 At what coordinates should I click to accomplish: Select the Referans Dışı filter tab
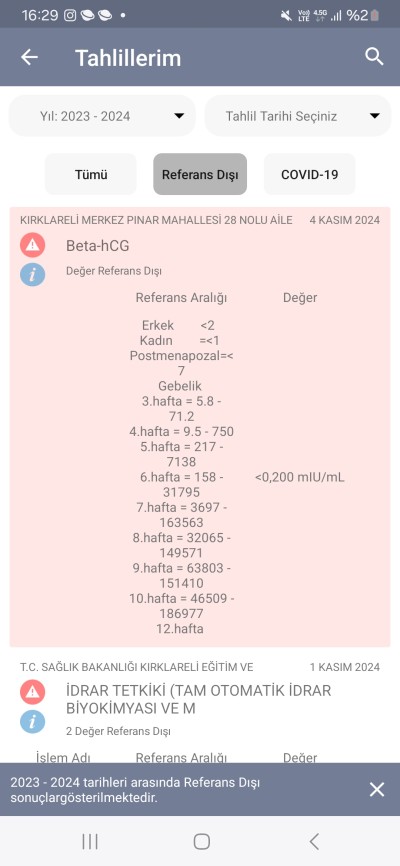[x=200, y=174]
